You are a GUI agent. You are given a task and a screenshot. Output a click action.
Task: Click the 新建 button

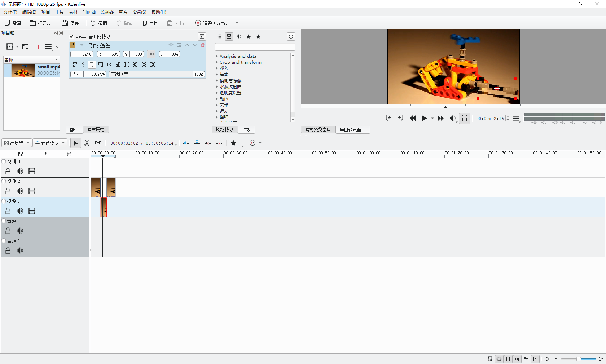[13, 23]
